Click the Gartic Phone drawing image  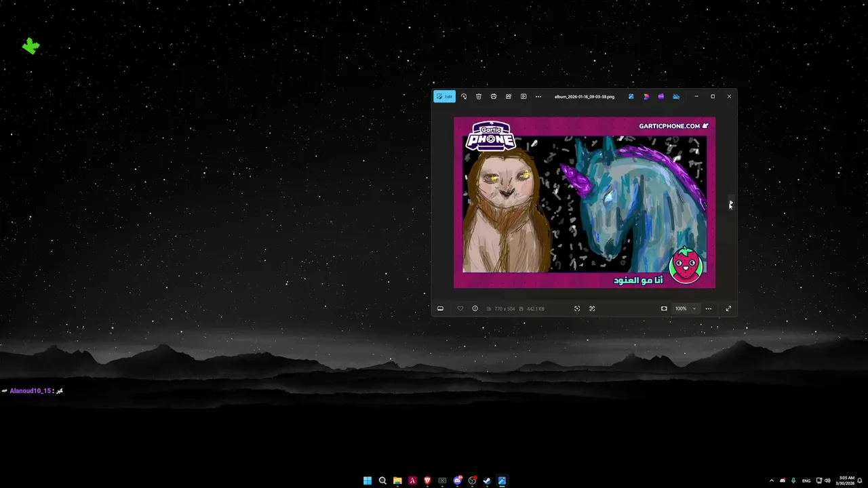[x=585, y=203]
